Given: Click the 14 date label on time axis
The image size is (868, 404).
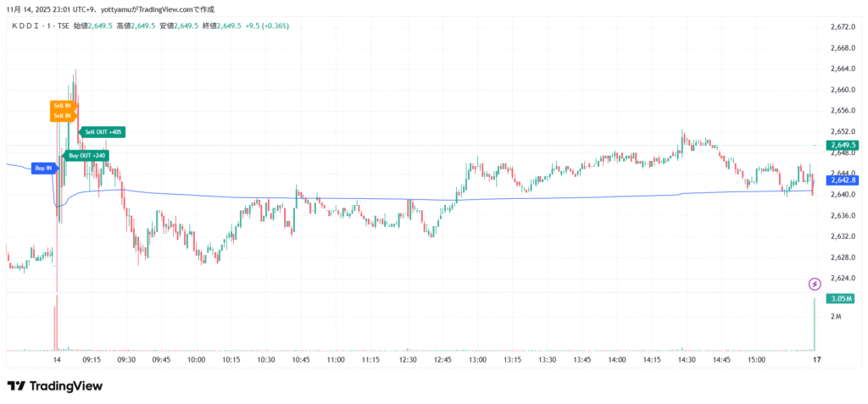Looking at the screenshot, I should pos(57,360).
